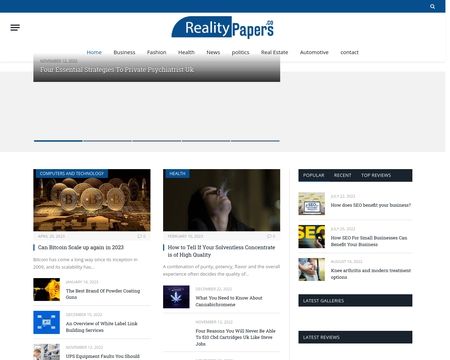
Task: Open The Best Brand Of Powder Coating Guns
Action: (x=103, y=294)
